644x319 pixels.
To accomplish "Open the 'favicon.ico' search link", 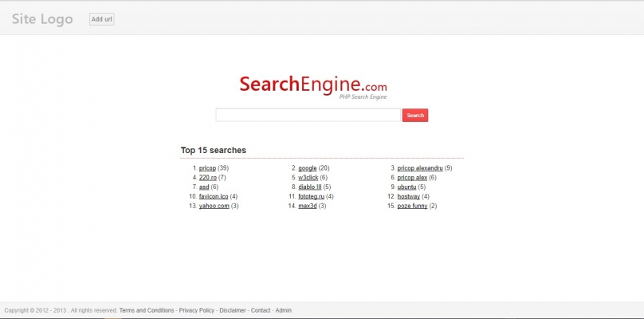I will (x=214, y=196).
